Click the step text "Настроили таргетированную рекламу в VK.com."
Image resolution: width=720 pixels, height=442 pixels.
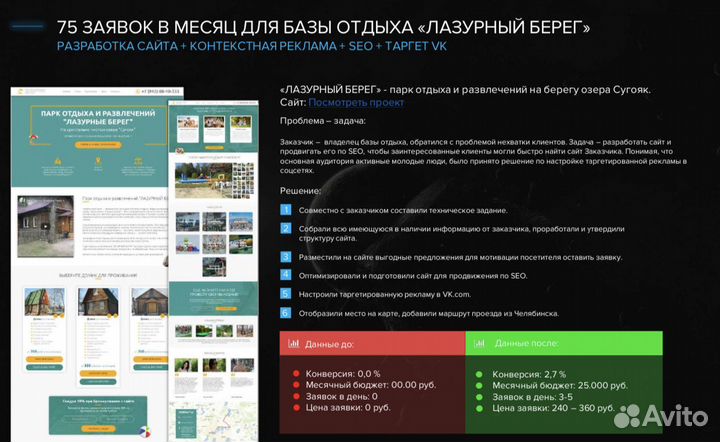(385, 294)
